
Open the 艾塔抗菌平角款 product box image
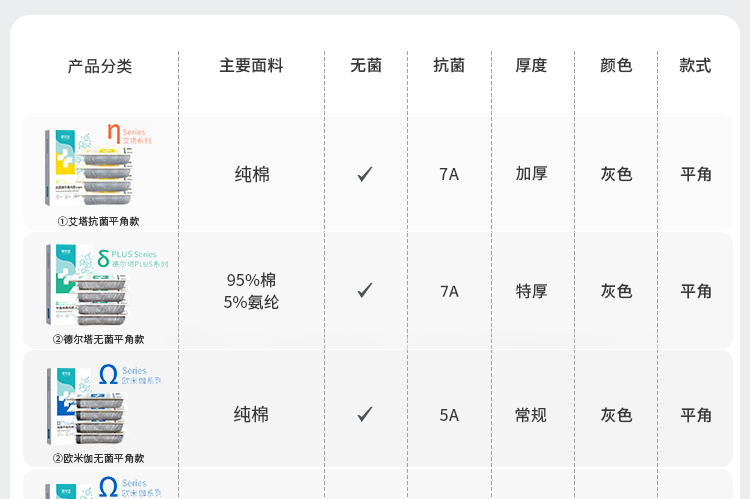point(90,172)
